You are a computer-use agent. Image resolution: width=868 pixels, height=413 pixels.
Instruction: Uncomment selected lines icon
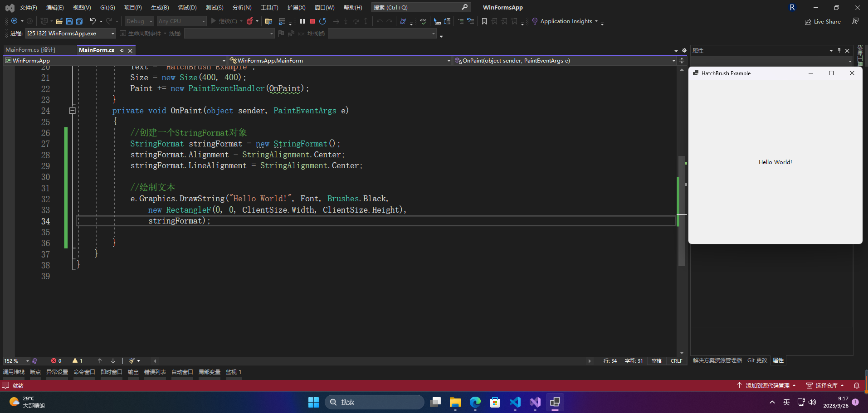click(471, 21)
